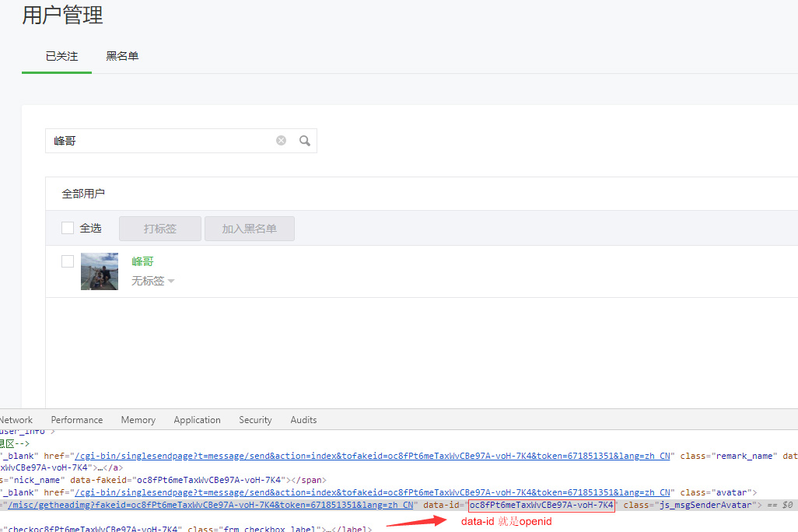Click the singlesendpage link with class avatar
The image size is (798, 532).
(372, 493)
